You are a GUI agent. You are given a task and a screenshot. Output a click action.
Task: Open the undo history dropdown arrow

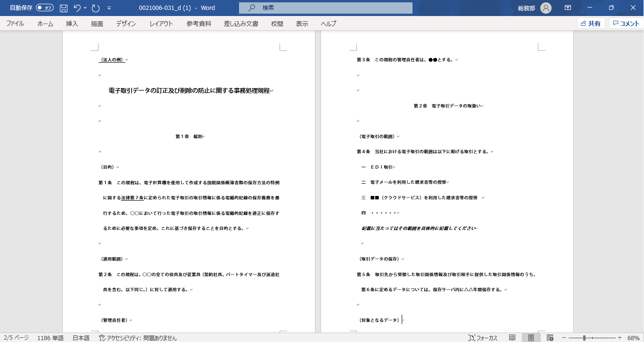(x=85, y=8)
